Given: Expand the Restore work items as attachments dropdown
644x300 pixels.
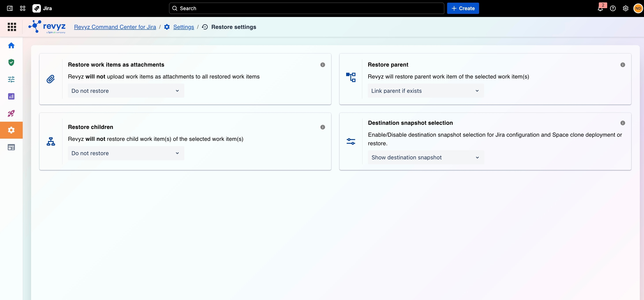Looking at the screenshot, I should (126, 91).
